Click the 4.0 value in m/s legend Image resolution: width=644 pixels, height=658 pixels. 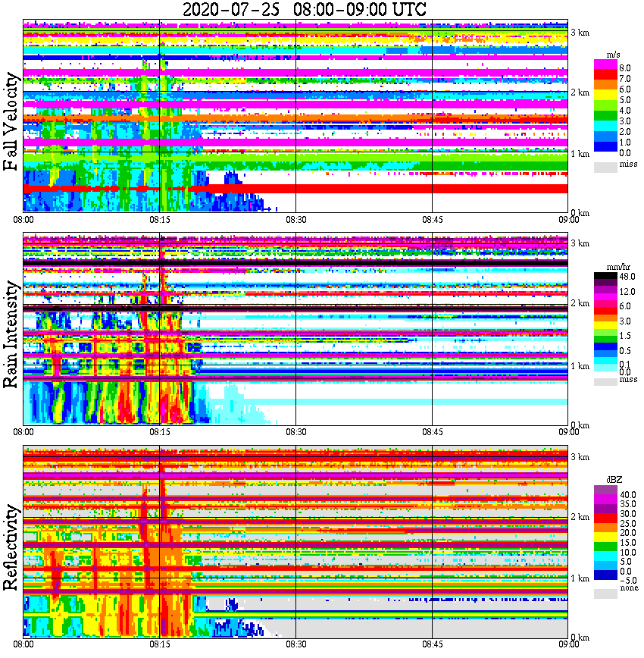point(625,111)
